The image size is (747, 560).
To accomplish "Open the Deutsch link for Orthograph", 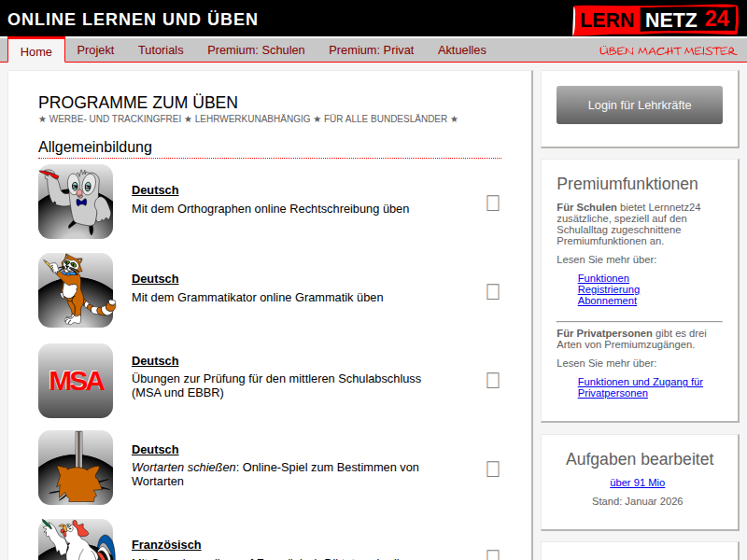I will point(155,190).
